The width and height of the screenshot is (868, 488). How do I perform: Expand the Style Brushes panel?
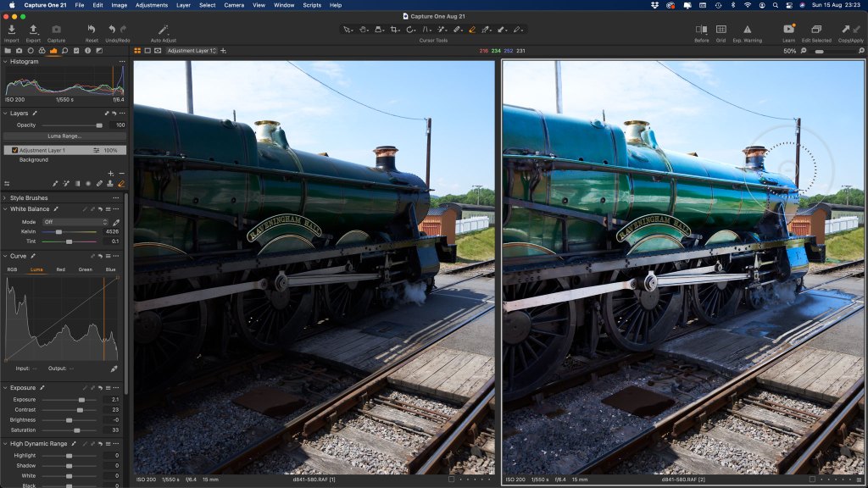point(5,197)
